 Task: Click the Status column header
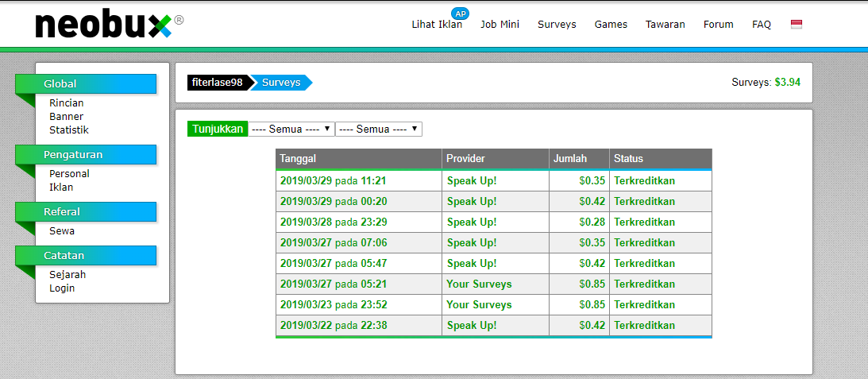tap(661, 158)
